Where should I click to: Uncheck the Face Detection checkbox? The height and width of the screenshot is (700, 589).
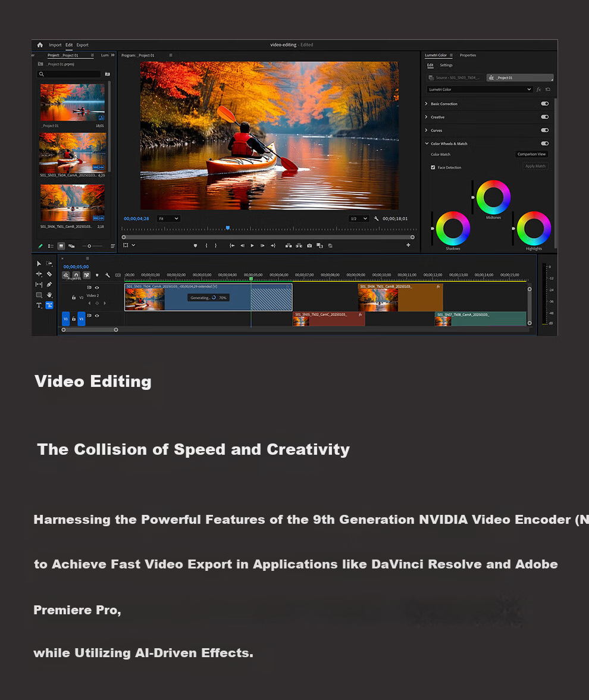coord(433,167)
